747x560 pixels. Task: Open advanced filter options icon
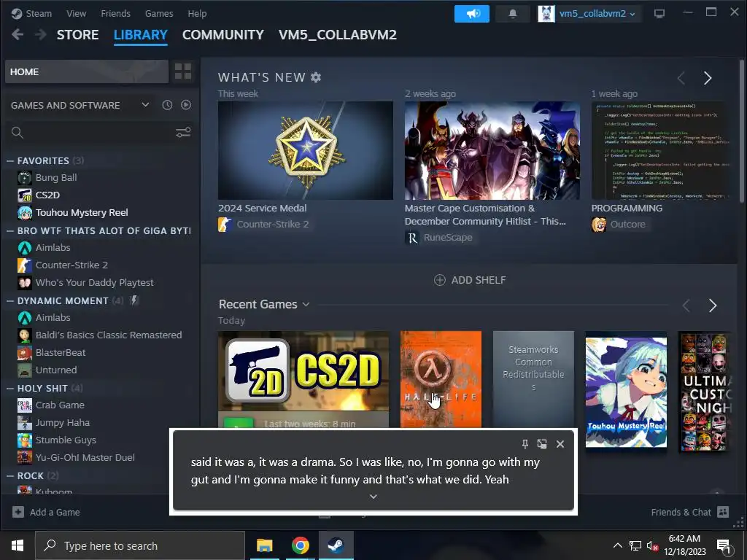(183, 133)
